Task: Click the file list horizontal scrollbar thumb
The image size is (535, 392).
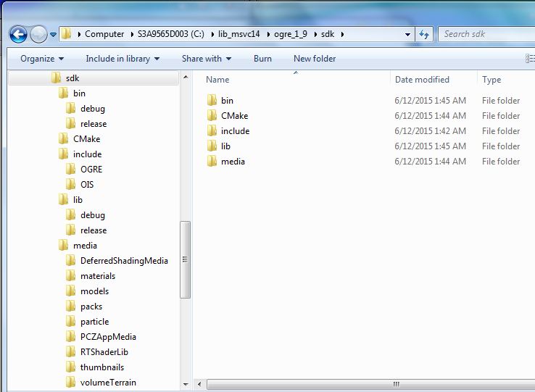Action: [x=371, y=384]
